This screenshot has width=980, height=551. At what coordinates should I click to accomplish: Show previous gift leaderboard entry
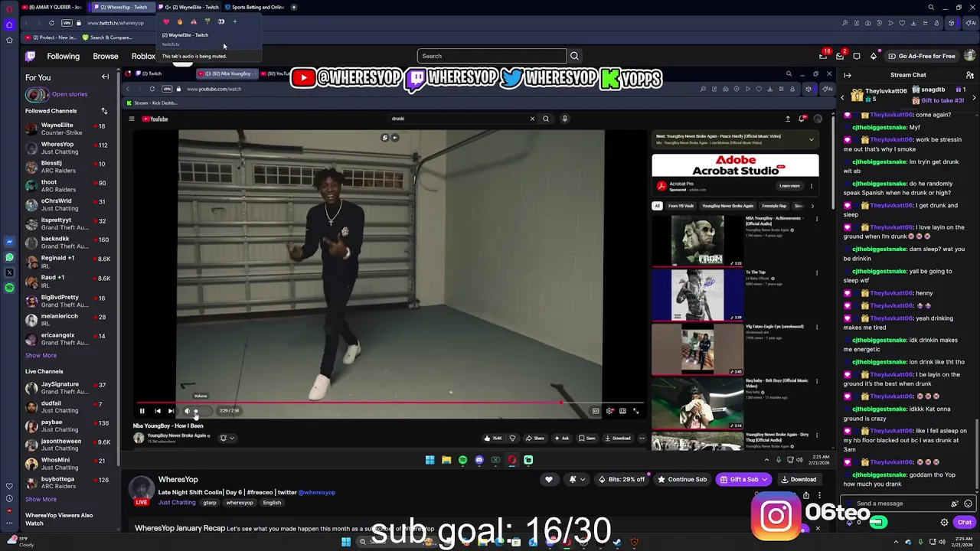click(843, 97)
